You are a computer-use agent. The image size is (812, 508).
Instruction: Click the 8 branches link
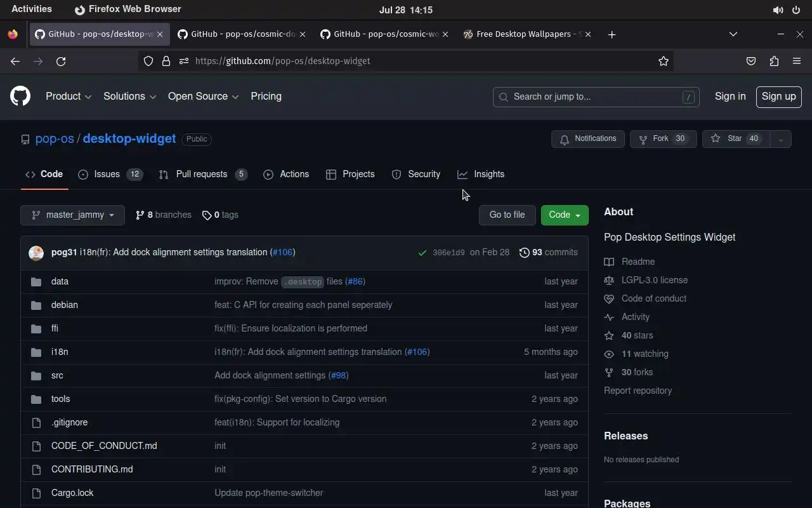163,215
